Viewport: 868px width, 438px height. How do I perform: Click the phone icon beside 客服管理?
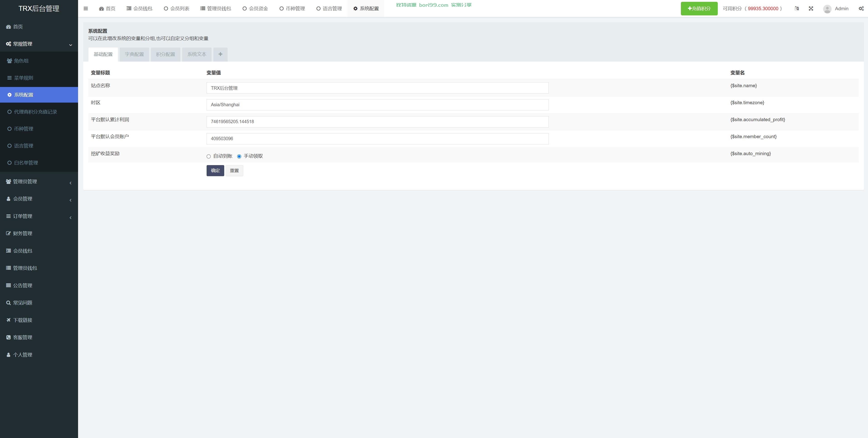click(x=8, y=337)
